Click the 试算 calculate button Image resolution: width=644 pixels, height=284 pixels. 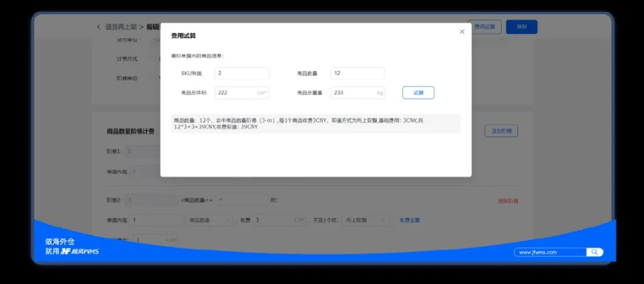coord(418,92)
